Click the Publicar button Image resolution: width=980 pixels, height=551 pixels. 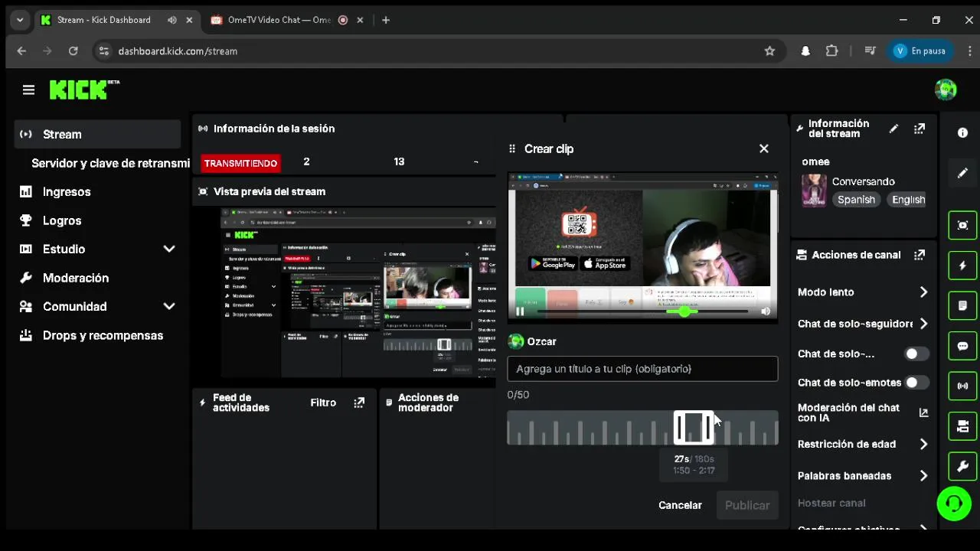[x=747, y=505]
